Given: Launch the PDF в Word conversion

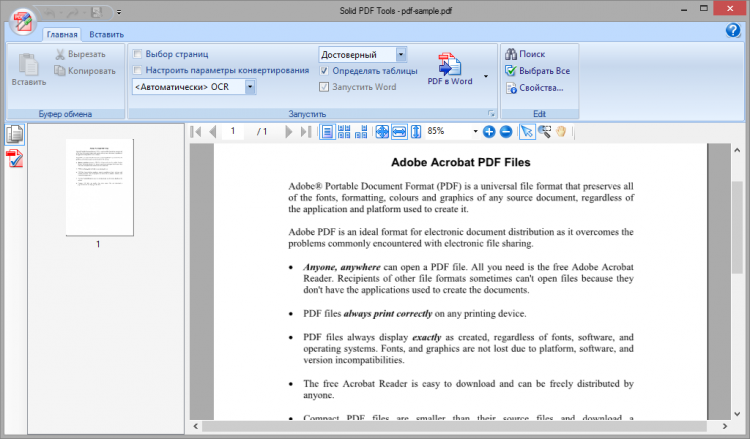Looking at the screenshot, I should coord(450,70).
